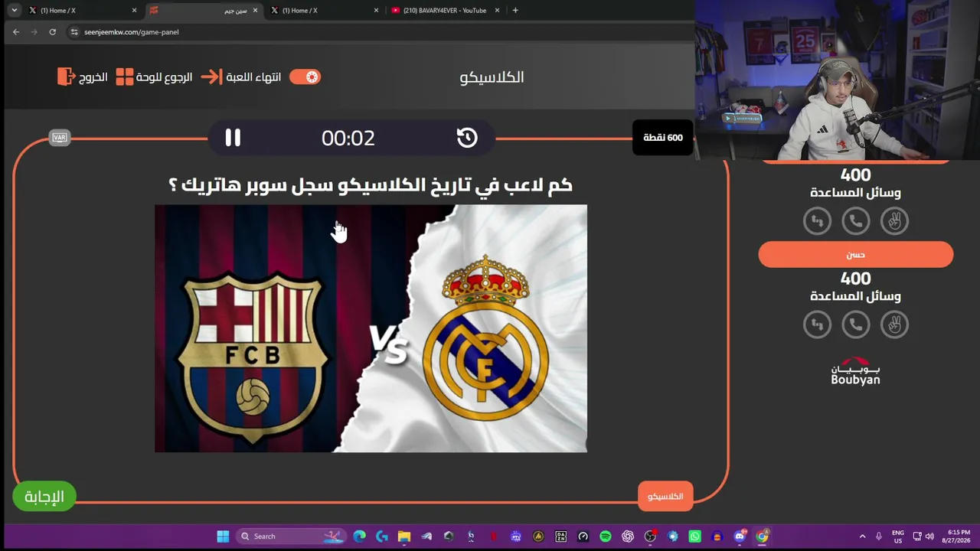980x551 pixels.
Task: Switch to the سين جيم tab
Action: 204,10
